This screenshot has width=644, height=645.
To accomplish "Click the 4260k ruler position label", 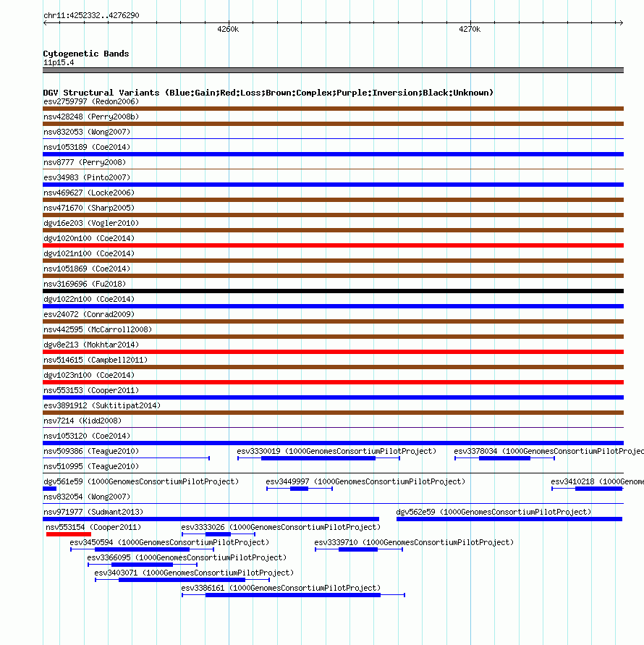I will 228,29.
